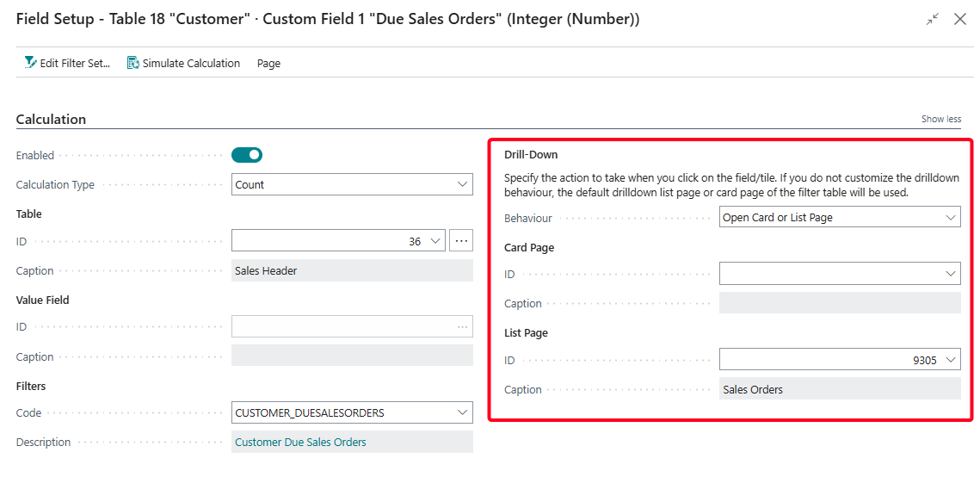Click the ellipsis button beside Table ID

(x=461, y=241)
